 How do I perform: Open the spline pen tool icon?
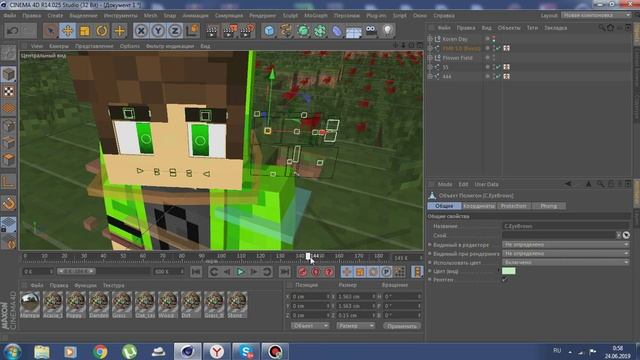pyautogui.click(x=286, y=31)
